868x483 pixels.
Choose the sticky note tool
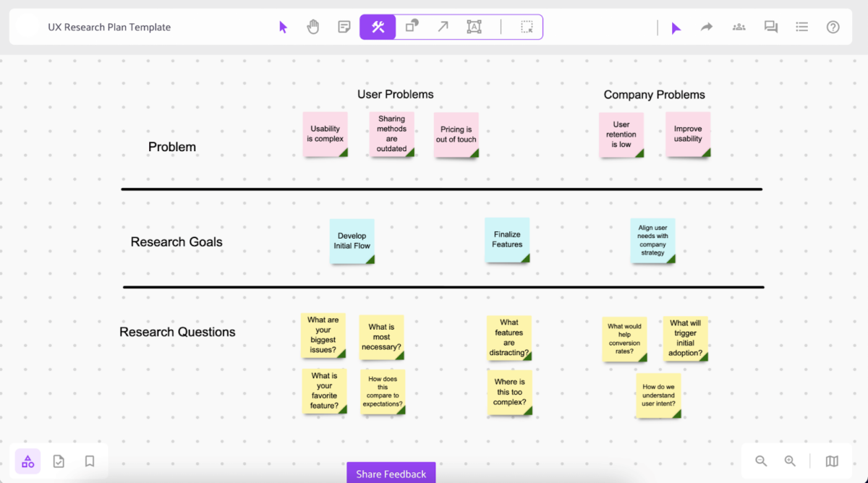(344, 26)
